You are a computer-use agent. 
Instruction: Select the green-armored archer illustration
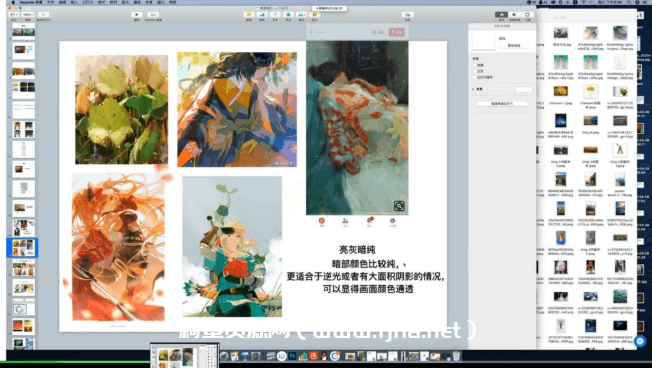(x=232, y=247)
